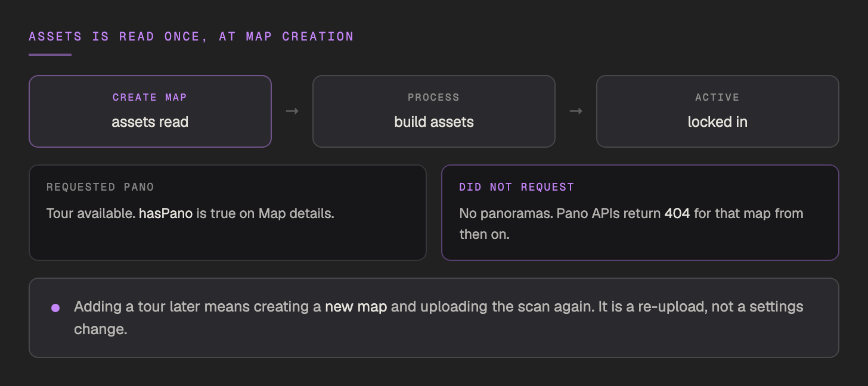Select the REQUESTED PANO card

click(x=228, y=213)
